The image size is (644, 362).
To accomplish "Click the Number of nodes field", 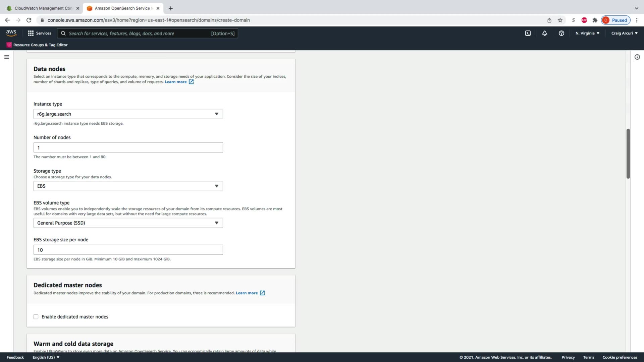I will point(128,147).
